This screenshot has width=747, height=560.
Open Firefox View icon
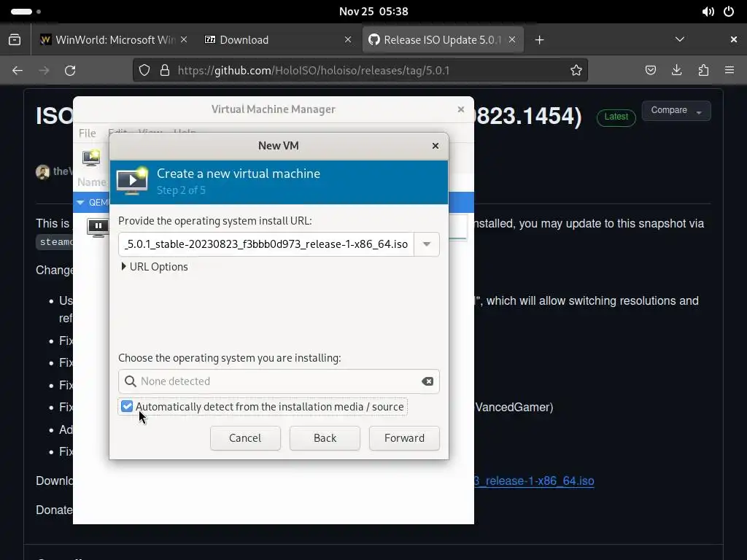point(15,39)
